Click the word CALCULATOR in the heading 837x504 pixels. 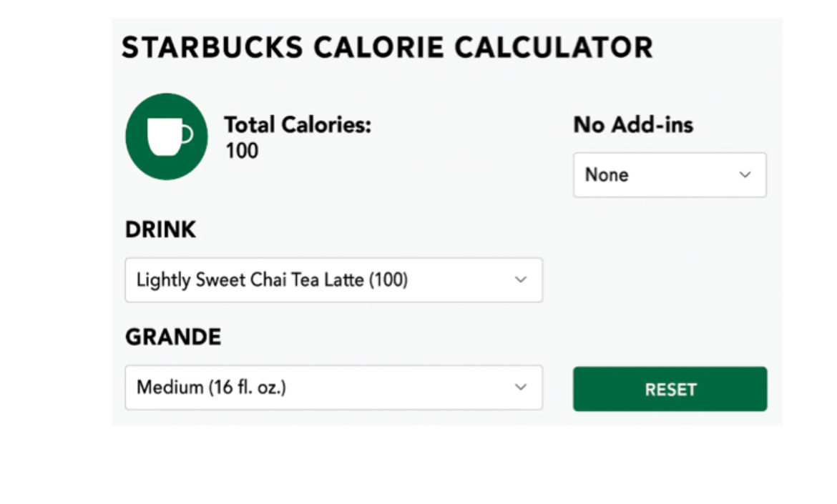pos(553,48)
